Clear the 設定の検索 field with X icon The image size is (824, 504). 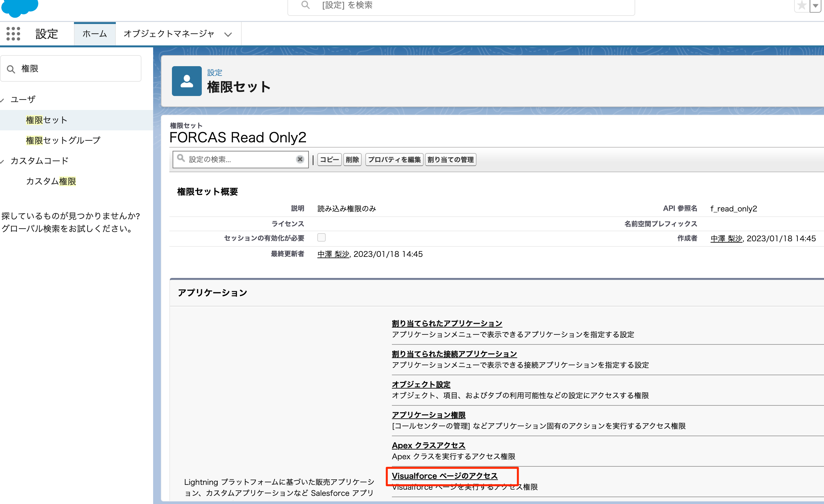[300, 160]
